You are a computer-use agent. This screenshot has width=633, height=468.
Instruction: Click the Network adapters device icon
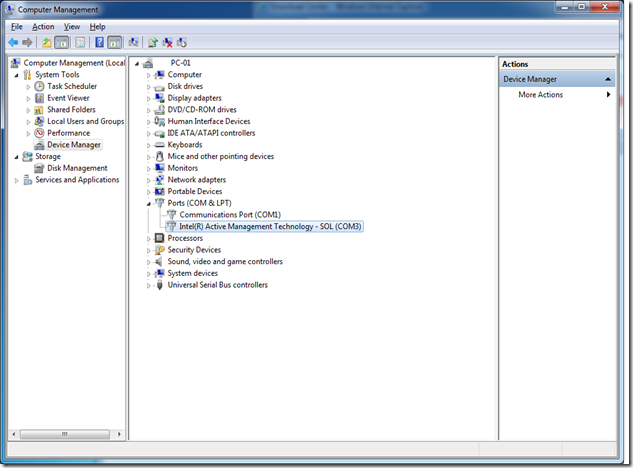pos(159,180)
